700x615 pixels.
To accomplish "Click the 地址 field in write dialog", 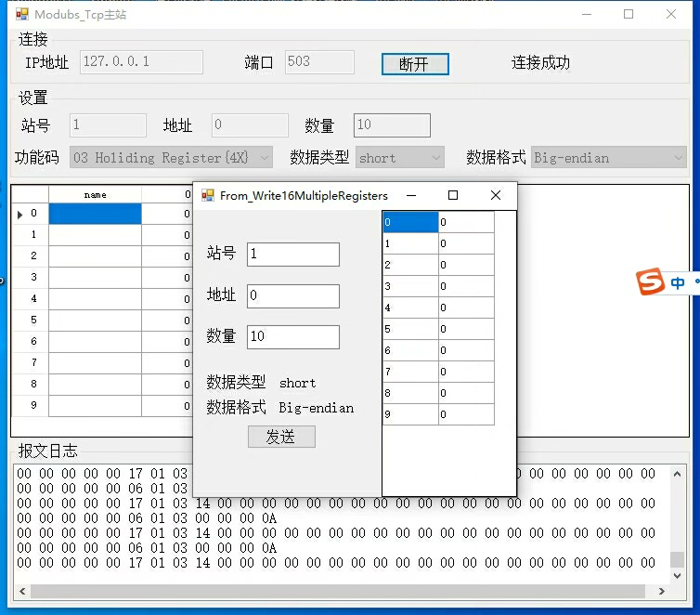I will [292, 296].
